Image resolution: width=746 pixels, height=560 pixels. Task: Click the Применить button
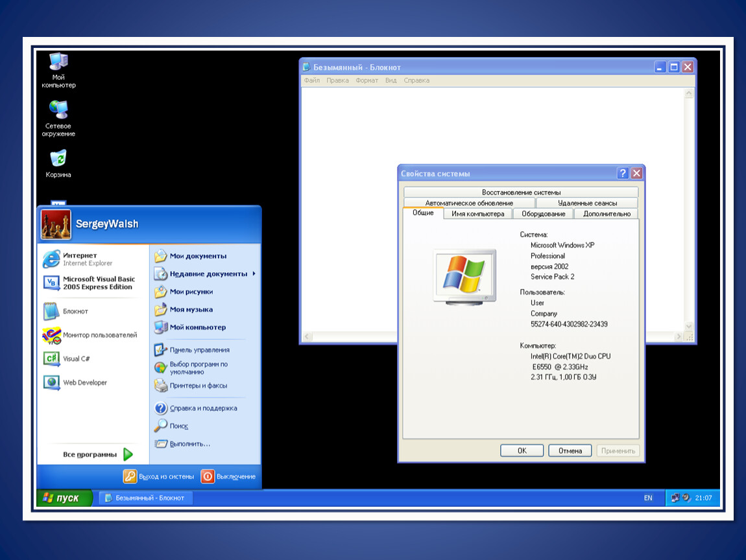pos(618,450)
